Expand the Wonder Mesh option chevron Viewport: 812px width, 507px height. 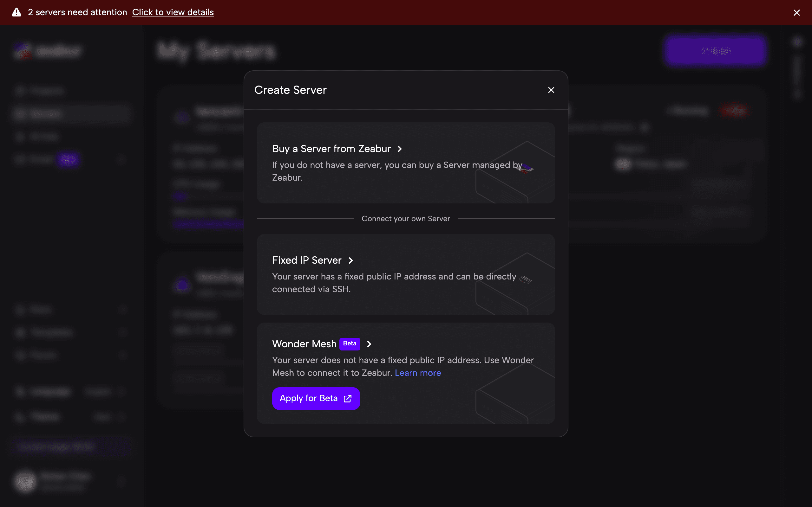[x=369, y=344]
